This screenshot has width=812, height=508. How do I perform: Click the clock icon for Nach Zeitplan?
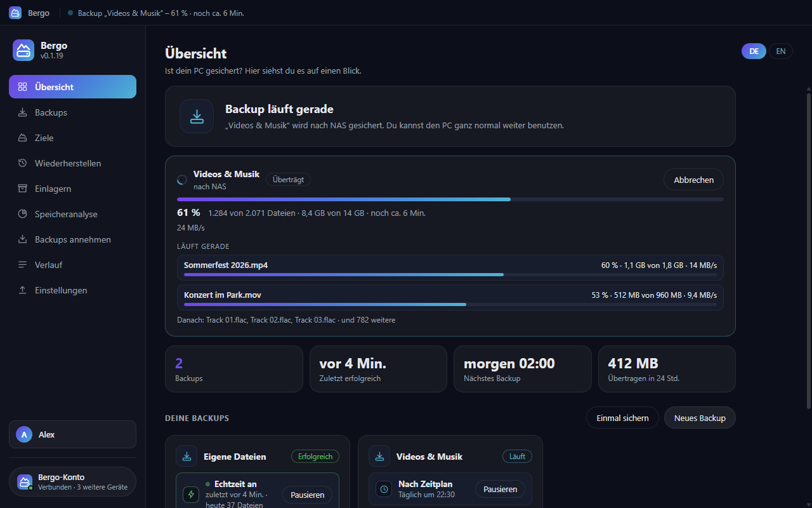pyautogui.click(x=384, y=489)
